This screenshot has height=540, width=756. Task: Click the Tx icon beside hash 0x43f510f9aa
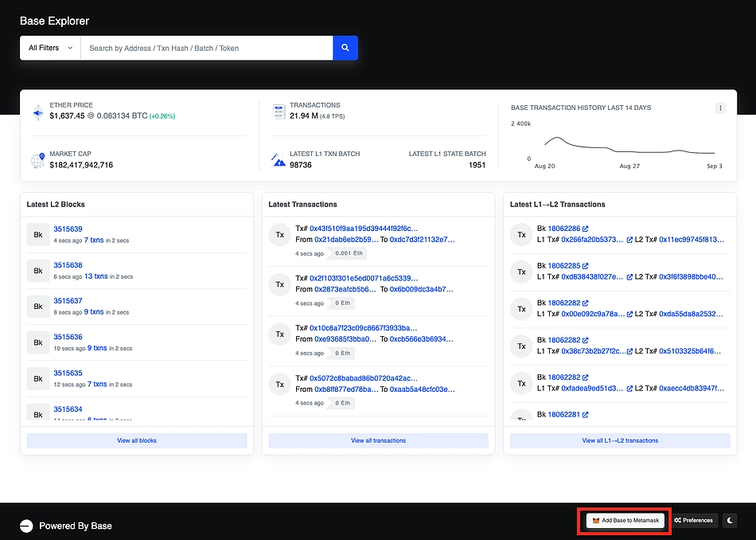279,235
